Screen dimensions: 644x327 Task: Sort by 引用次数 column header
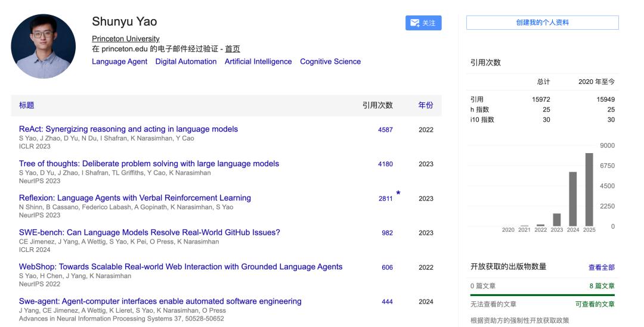tap(377, 105)
